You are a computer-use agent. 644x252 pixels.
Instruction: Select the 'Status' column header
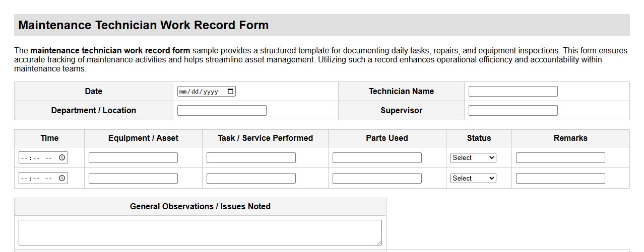(479, 138)
